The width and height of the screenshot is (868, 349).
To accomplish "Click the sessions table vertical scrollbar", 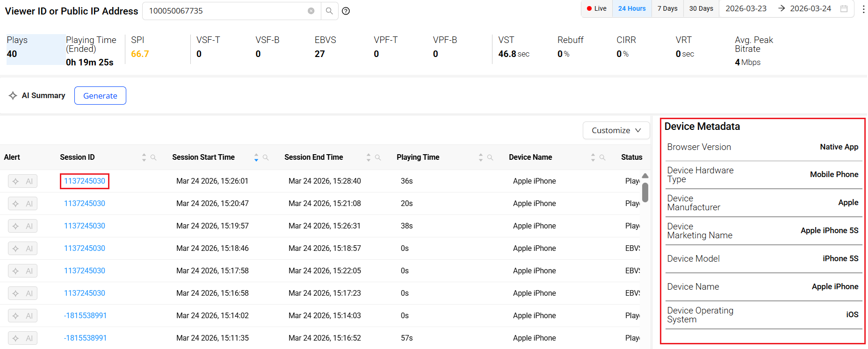I will [x=645, y=192].
